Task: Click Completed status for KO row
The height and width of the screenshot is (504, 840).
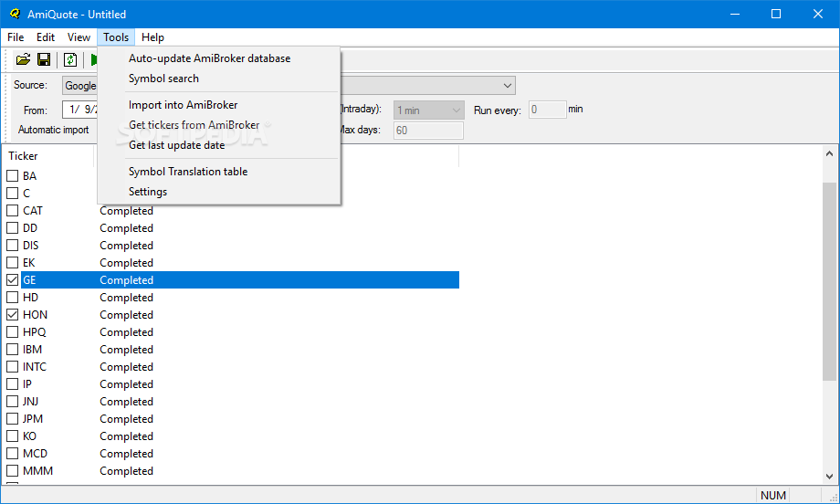Action: [x=126, y=436]
